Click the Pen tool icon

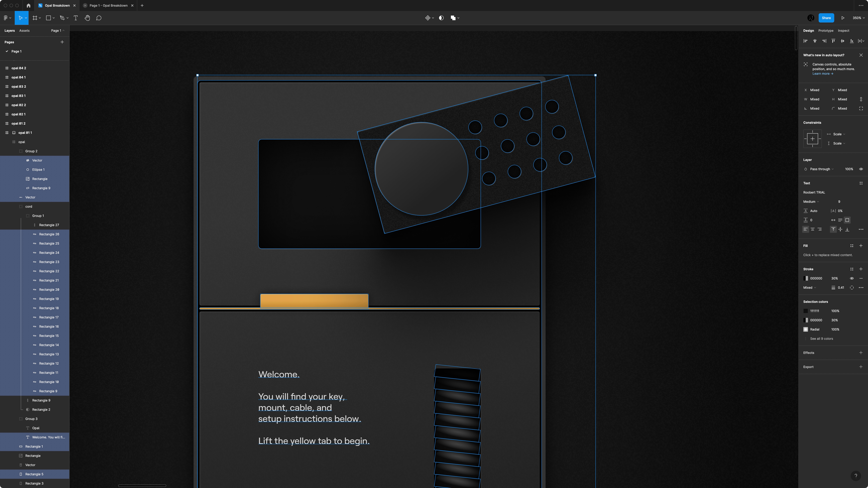click(x=62, y=18)
